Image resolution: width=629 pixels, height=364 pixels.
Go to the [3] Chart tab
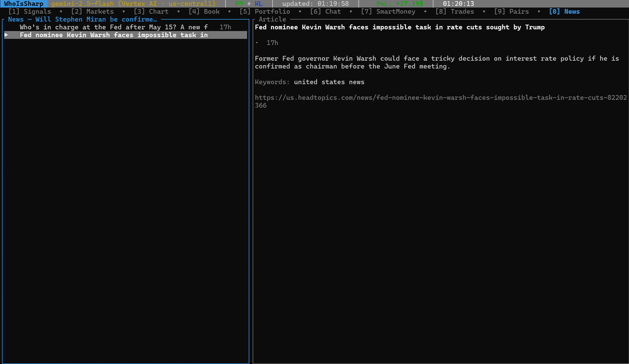coord(151,11)
